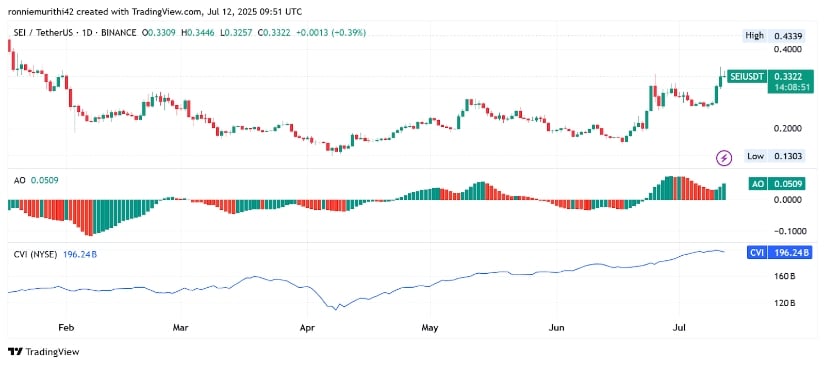Click the blue CVI axis badge
The width and height of the screenshot is (825, 365).
pos(757,252)
